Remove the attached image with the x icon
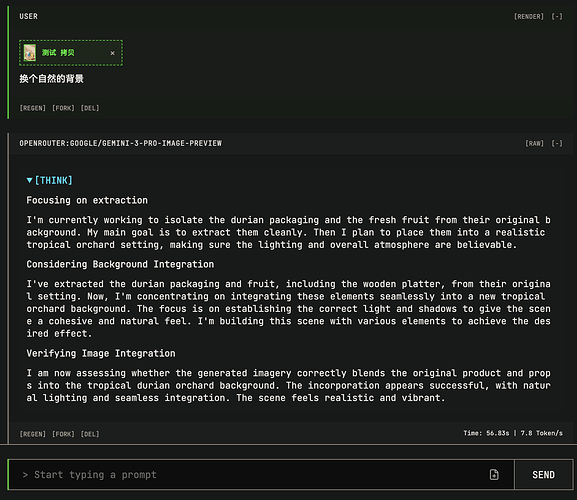 tap(113, 53)
